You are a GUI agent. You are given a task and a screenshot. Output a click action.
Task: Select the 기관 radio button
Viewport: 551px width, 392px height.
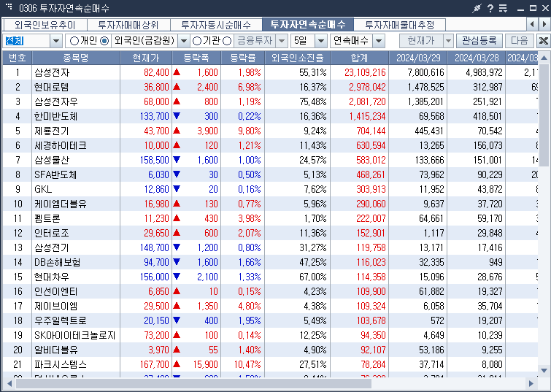(197, 41)
